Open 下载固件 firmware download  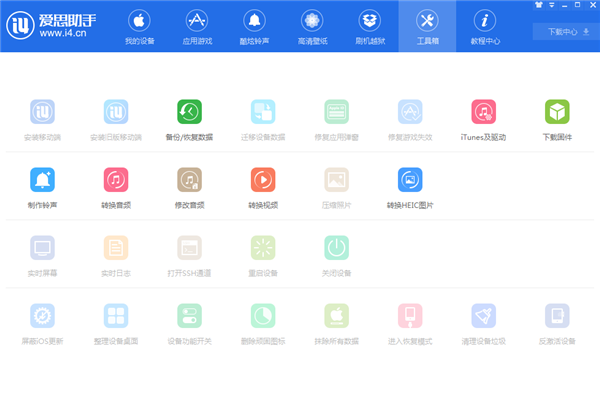(557, 112)
